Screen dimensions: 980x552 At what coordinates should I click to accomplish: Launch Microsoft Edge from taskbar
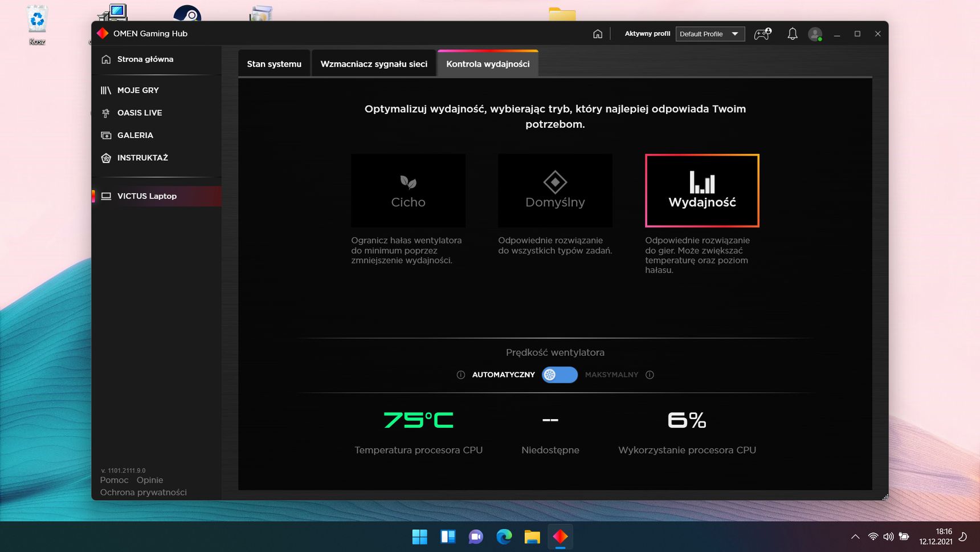[x=504, y=537]
